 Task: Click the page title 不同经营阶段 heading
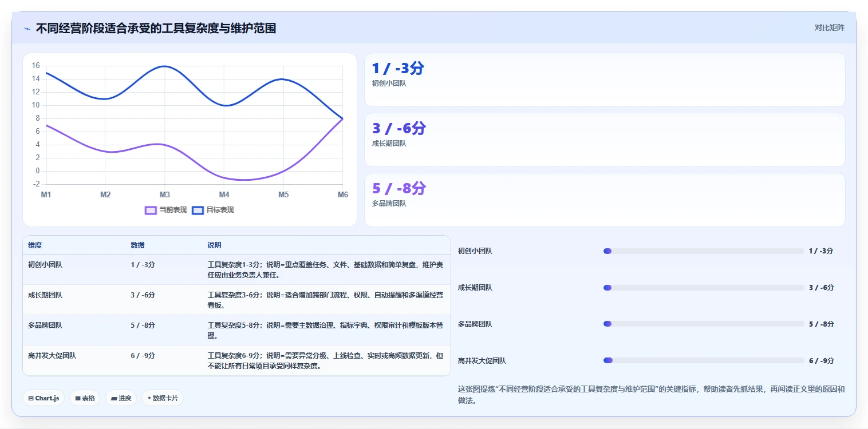pos(156,28)
